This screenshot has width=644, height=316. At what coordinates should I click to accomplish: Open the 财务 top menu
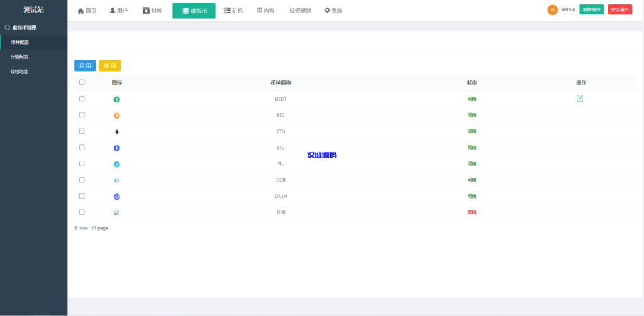point(152,11)
